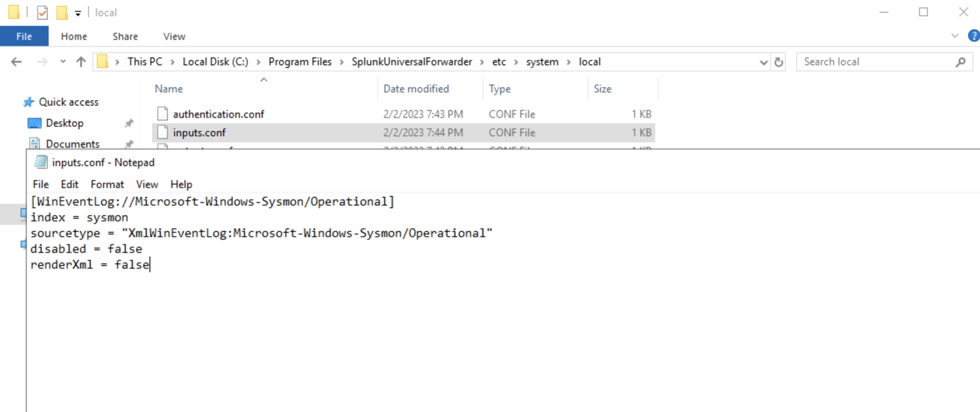Click the 'disabled = false' line
The height and width of the screenshot is (412, 980).
click(x=86, y=249)
